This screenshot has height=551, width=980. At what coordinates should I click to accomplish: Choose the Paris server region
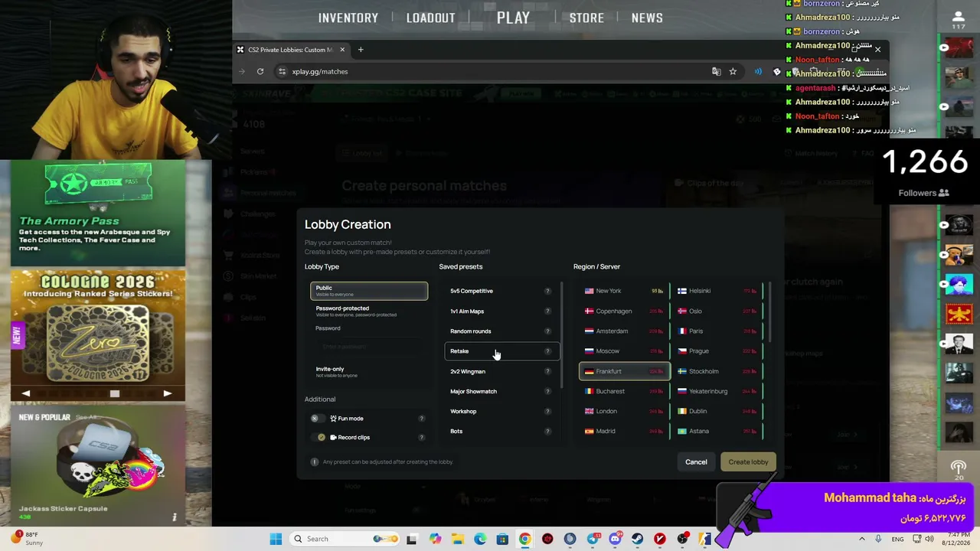click(x=718, y=331)
